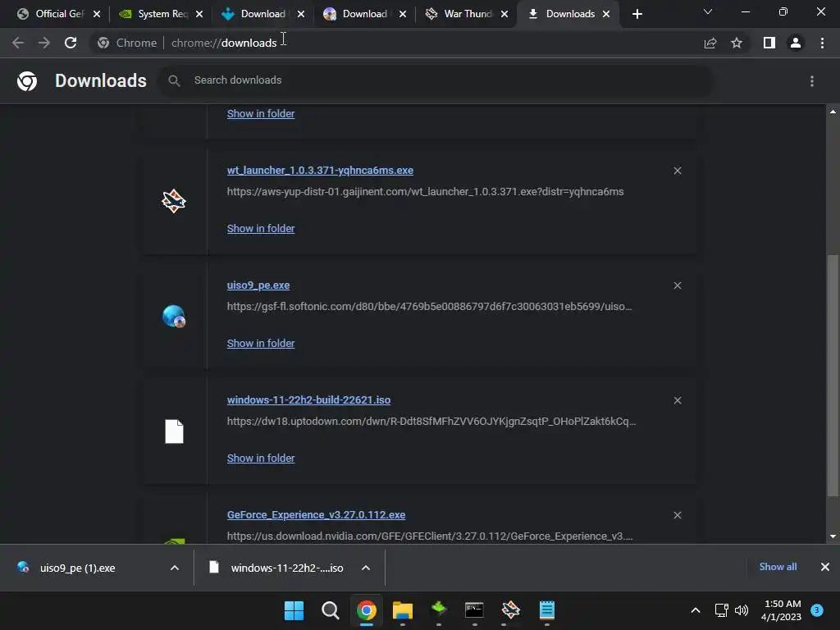Screen dimensions: 840x630
Task: Close the War Thunder tab
Action: pos(504,14)
